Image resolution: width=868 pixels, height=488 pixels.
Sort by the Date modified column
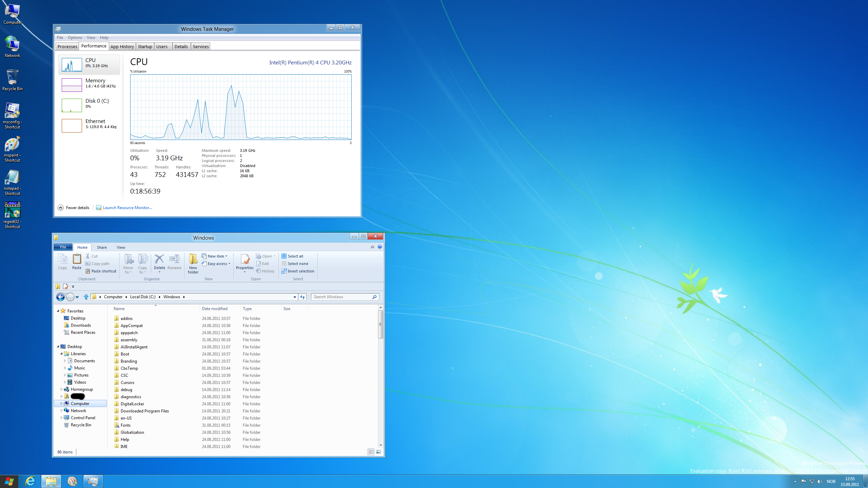click(220, 308)
